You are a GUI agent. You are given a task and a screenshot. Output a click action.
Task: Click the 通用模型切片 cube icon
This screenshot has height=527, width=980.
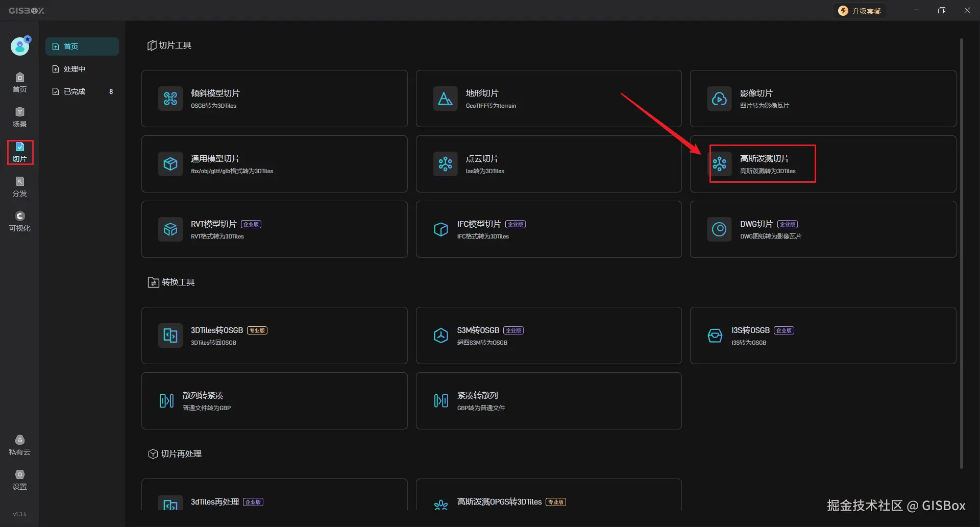[170, 164]
